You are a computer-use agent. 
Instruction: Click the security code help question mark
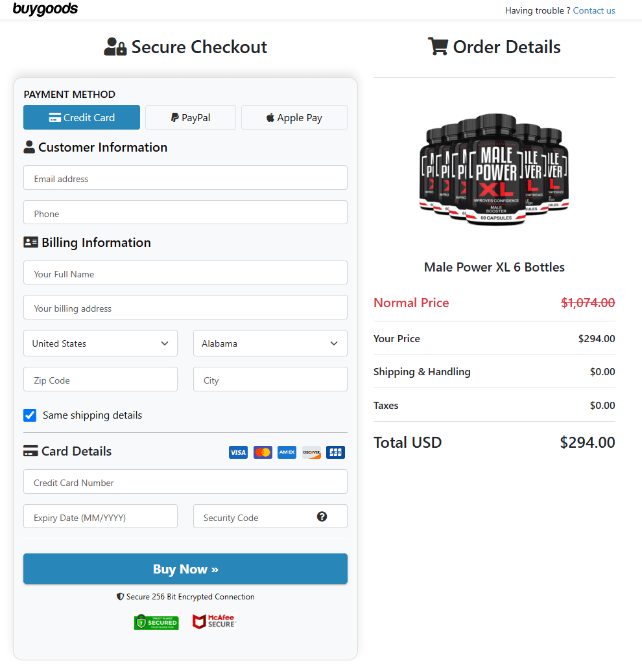click(322, 516)
